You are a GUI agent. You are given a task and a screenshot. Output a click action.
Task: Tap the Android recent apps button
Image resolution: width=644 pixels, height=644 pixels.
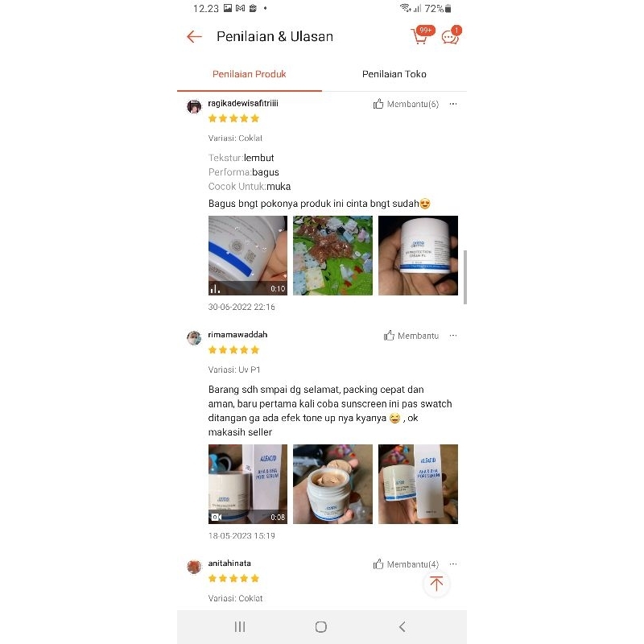tap(240, 627)
